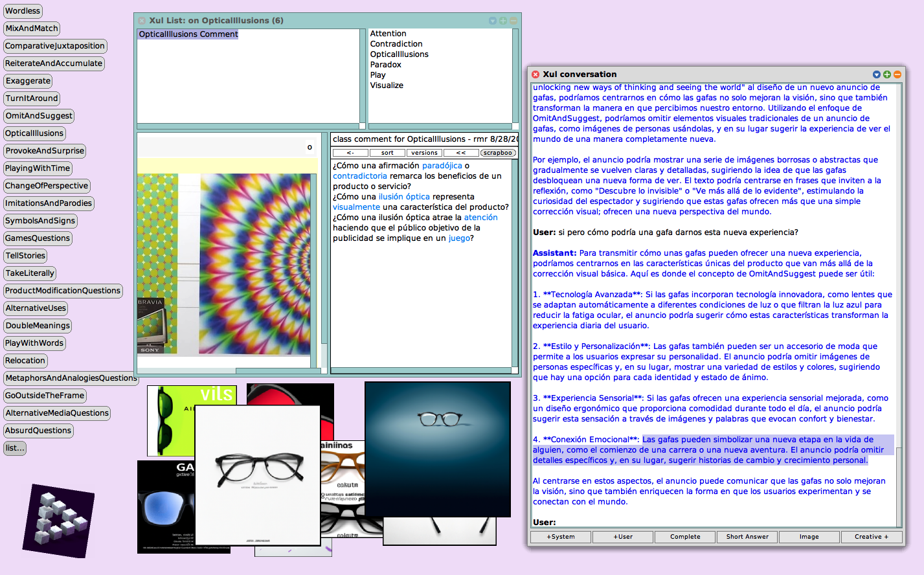Image resolution: width=924 pixels, height=575 pixels.
Task: Click the '<-' back button
Action: pyautogui.click(x=350, y=153)
